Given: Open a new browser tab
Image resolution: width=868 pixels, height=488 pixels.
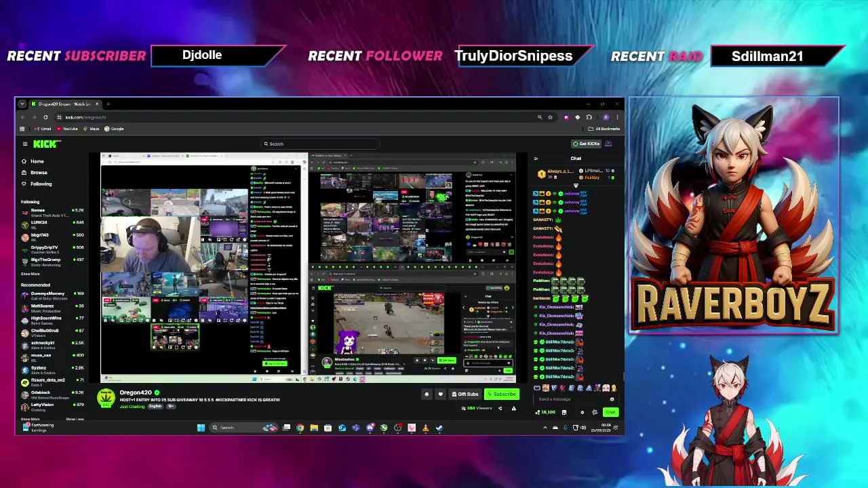Looking at the screenshot, I should [x=108, y=104].
